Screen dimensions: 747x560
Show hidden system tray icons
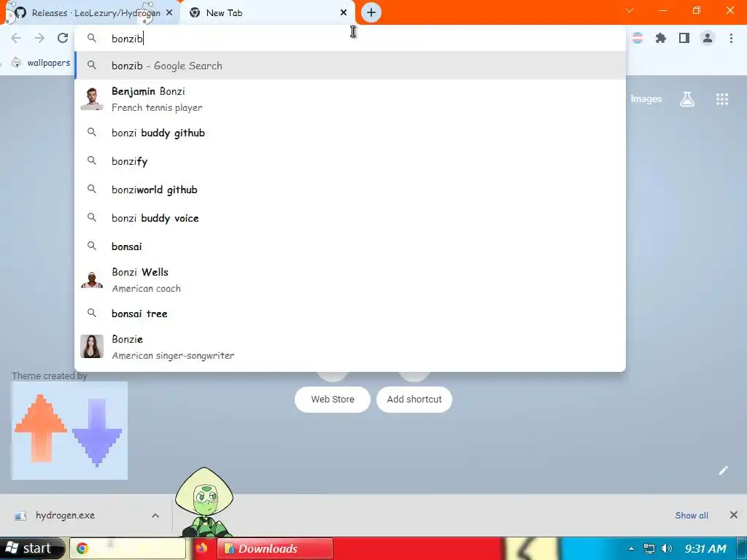click(x=631, y=548)
